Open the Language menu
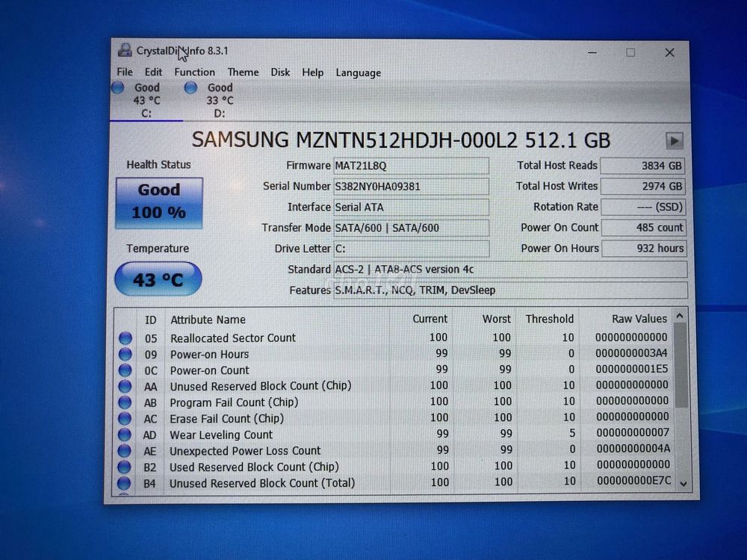The image size is (747, 560). point(359,73)
